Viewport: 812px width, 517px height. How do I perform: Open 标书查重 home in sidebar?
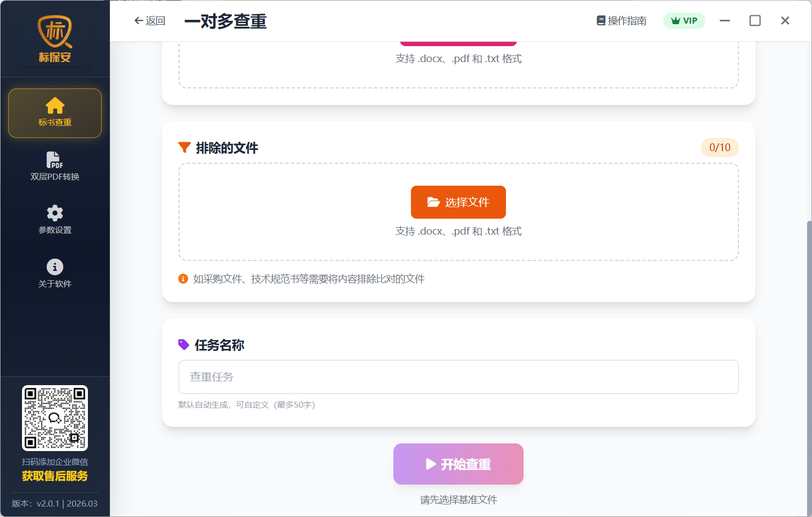coord(55,113)
